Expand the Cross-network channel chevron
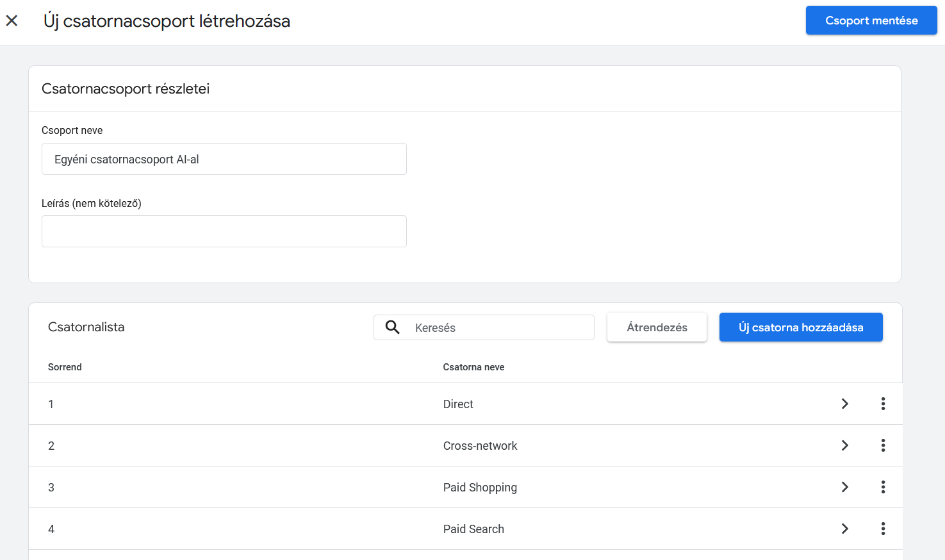Image resolution: width=945 pixels, height=560 pixels. [x=844, y=445]
